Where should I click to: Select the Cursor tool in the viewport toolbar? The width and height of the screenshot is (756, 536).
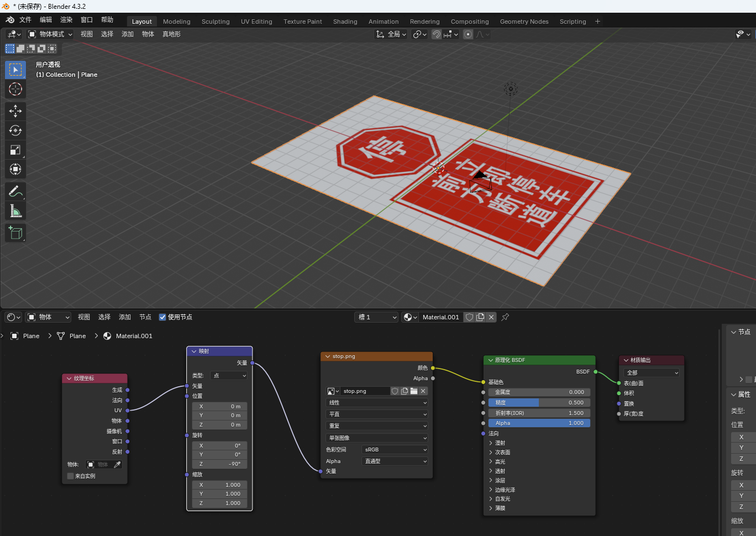(15, 89)
